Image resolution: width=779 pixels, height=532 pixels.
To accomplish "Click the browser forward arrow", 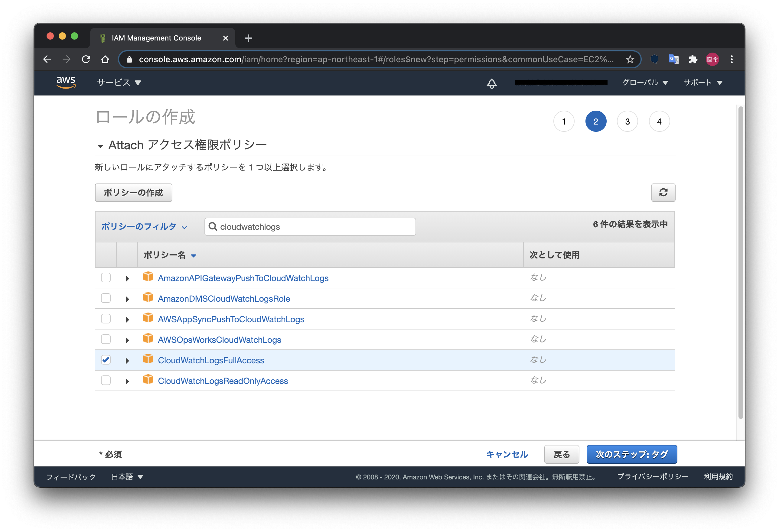I will coord(66,59).
